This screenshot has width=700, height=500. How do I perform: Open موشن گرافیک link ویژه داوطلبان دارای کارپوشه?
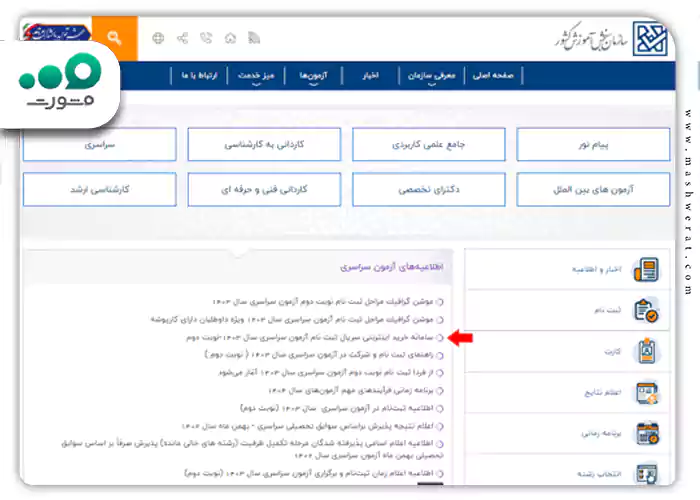click(x=292, y=320)
